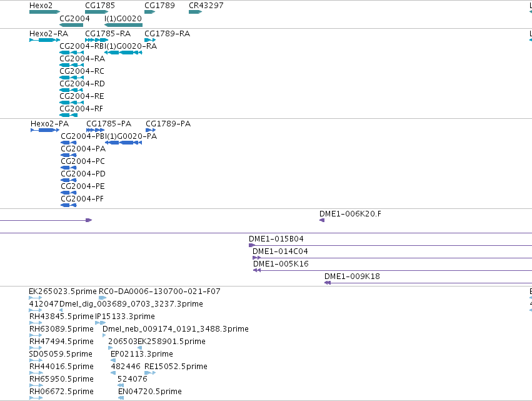Screen dimensions: 532x401
Task: Open Dmel_dig_003689_0703_3237.3prime EST
Action: point(131,304)
